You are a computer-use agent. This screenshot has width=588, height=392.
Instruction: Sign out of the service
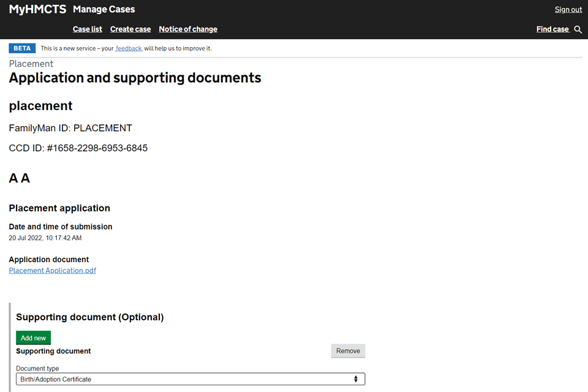click(568, 9)
